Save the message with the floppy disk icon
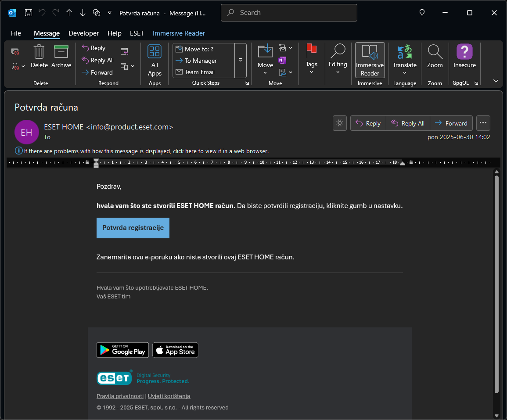This screenshot has width=507, height=420. (29, 13)
